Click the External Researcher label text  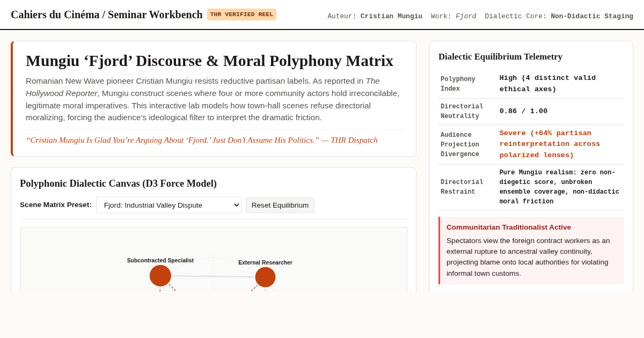click(265, 262)
